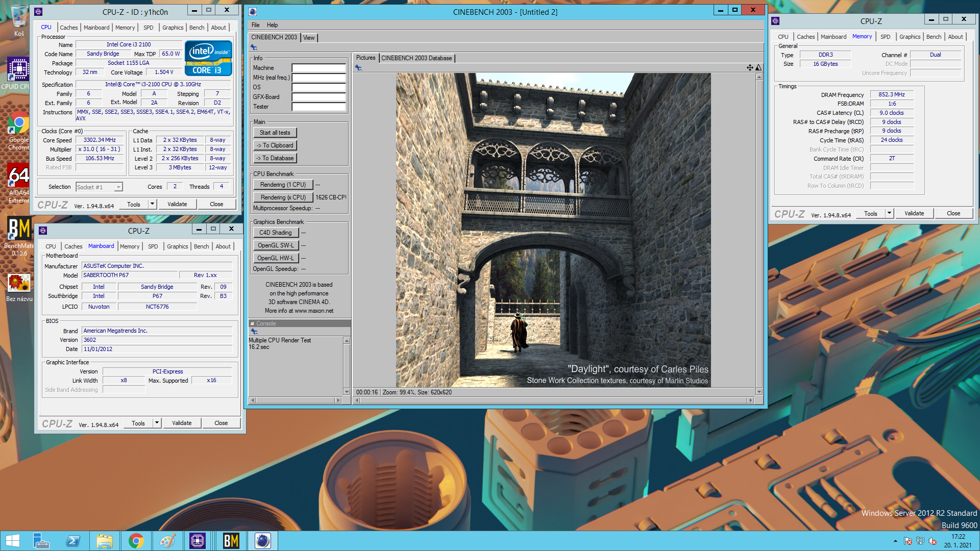This screenshot has width=980, height=551.
Task: Switch to the CINEBENCH 2003 Database tab
Action: click(x=416, y=58)
